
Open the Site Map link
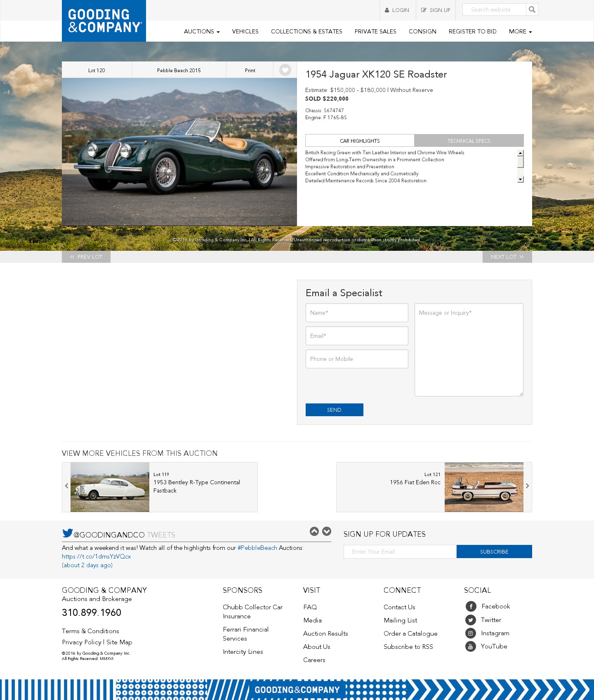click(x=119, y=642)
